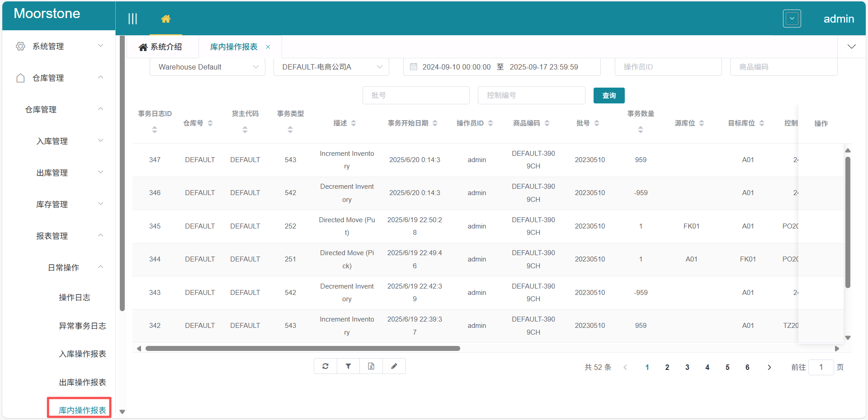Collapse the sidebar with the menu icon
868x420 pixels.
click(132, 18)
